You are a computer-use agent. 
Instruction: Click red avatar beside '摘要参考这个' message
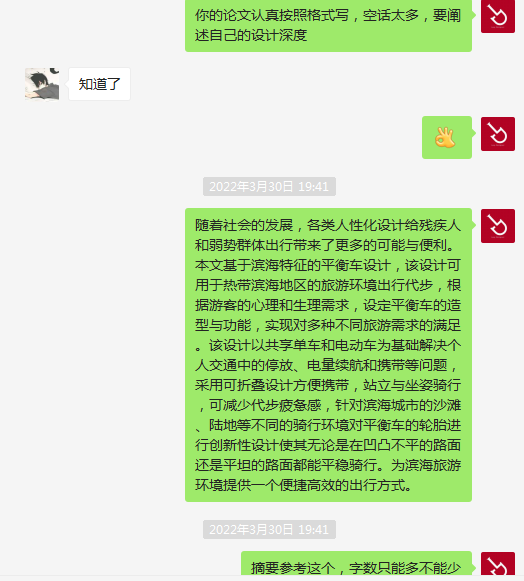[498, 563]
